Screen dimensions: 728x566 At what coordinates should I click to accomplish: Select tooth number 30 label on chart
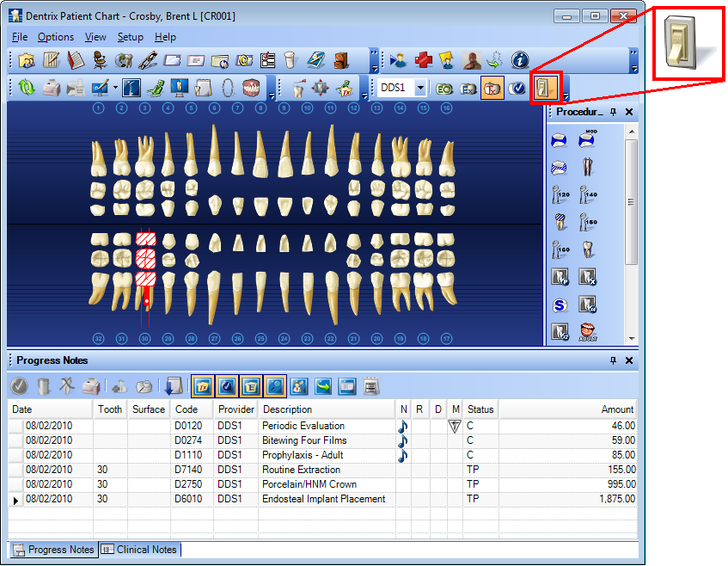[145, 338]
